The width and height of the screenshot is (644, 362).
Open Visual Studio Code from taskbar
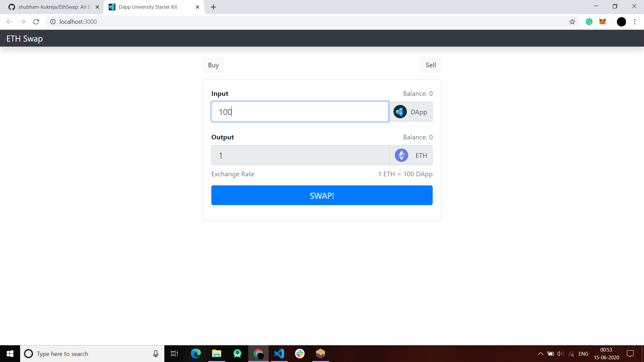tap(279, 354)
